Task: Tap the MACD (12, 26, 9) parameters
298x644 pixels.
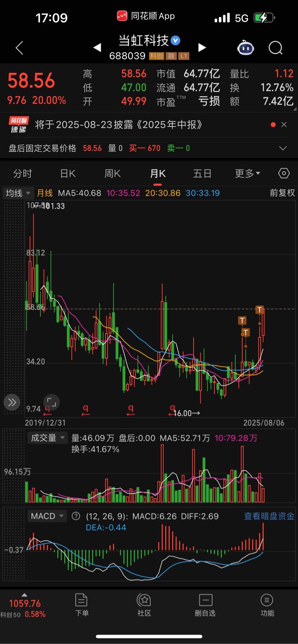Action: click(x=107, y=516)
